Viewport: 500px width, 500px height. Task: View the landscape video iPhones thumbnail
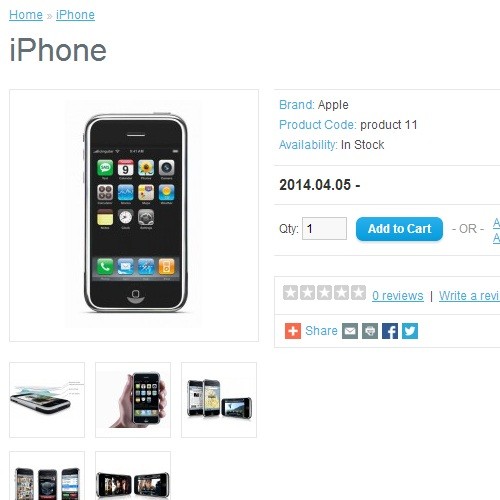pyautogui.click(x=133, y=476)
